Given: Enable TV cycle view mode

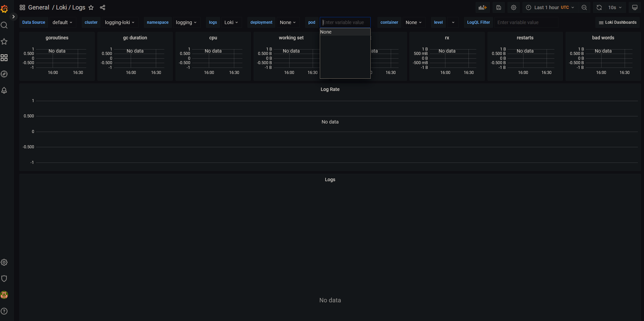Looking at the screenshot, I should [x=634, y=7].
